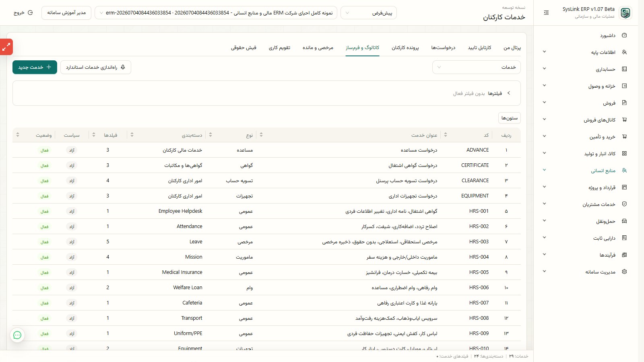Click the logout (خروج) icon
This screenshot has width=644, height=362.
coord(30,13)
